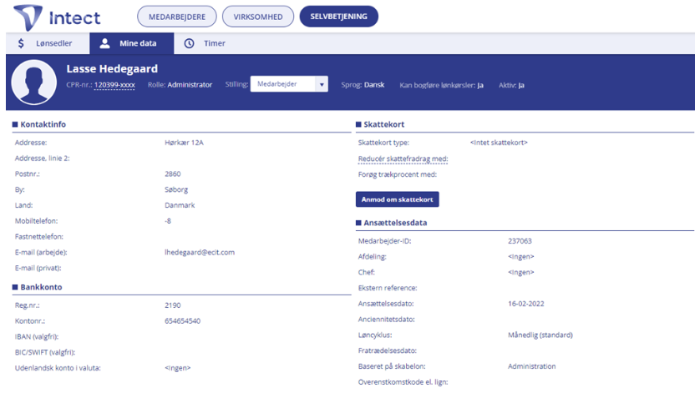
Task: Click the country value Danmark
Action: pos(180,205)
